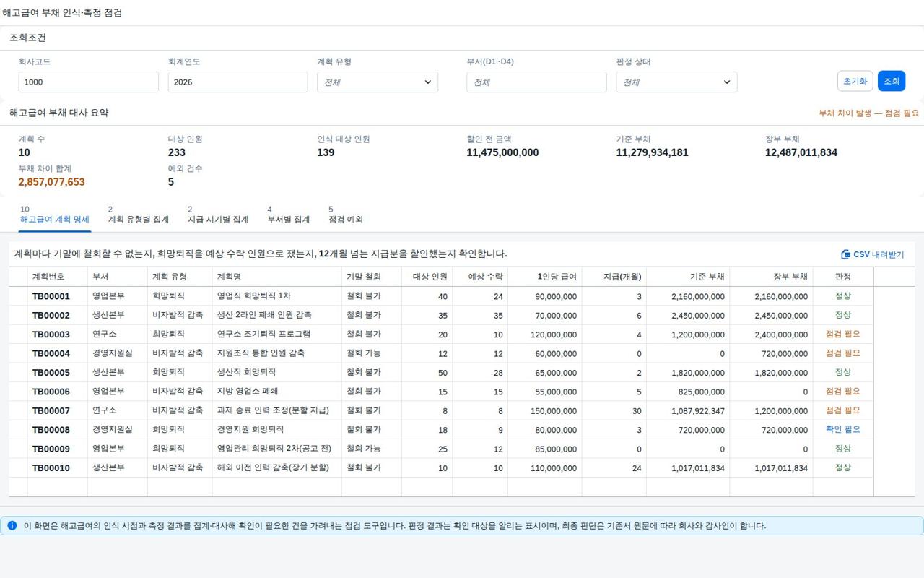The image size is (924, 578).
Task: Click 확인 필요 status for TB00008
Action: pos(843,429)
